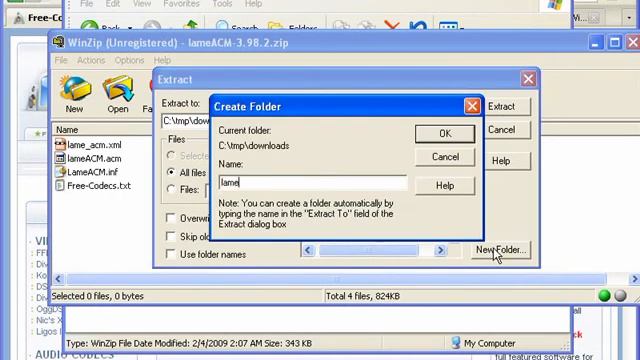Click Explorer Folders toolbar icon
This screenshot has height=360, width=640.
click(276, 26)
